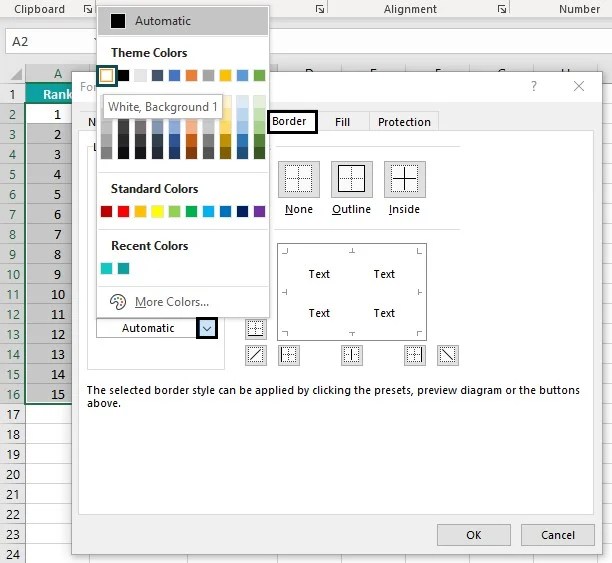Click the OK button
The width and height of the screenshot is (612, 563).
(474, 535)
